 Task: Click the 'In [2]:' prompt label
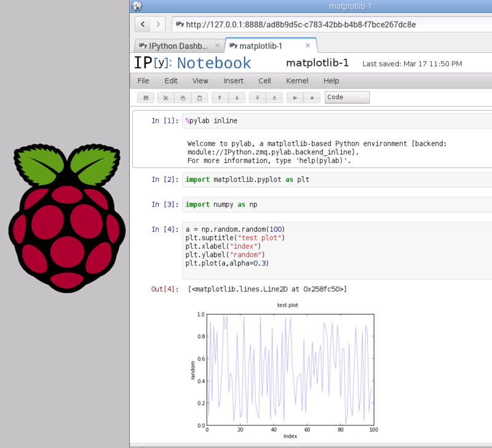point(165,179)
